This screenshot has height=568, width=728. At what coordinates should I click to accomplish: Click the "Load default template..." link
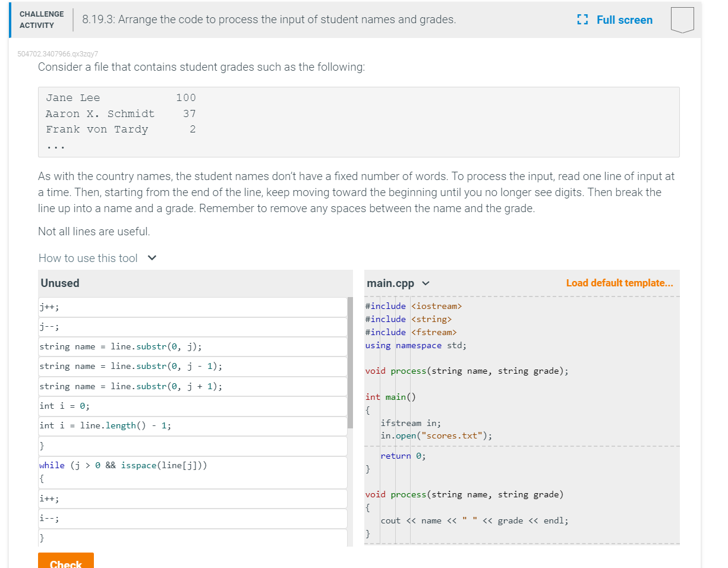click(x=620, y=283)
